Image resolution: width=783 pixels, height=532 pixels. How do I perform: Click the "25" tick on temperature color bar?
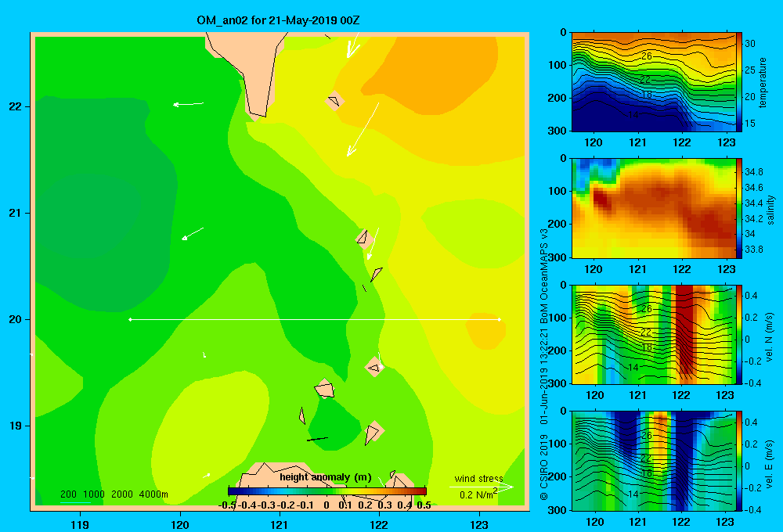click(x=750, y=70)
